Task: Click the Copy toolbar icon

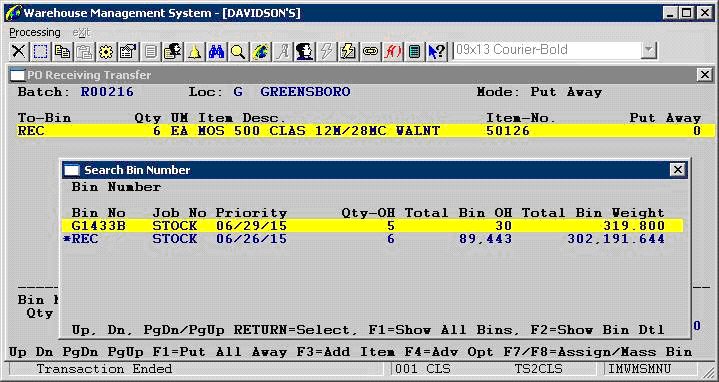Action: coord(62,51)
